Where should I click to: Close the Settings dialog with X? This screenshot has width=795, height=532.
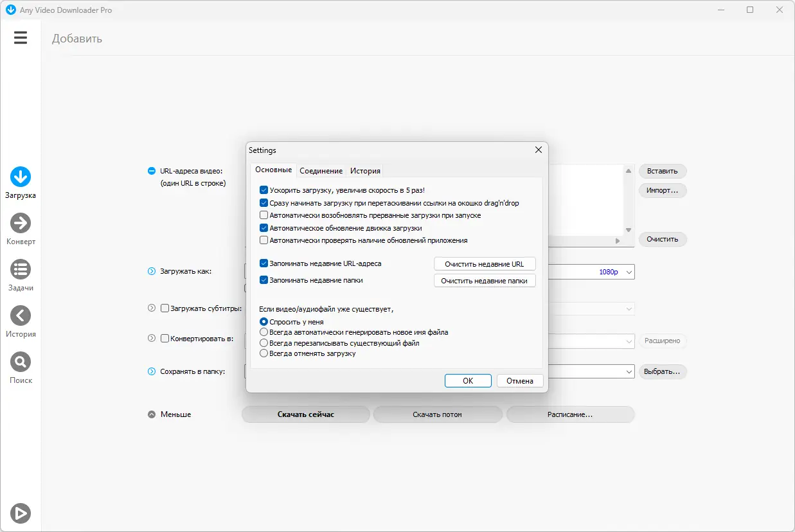539,150
